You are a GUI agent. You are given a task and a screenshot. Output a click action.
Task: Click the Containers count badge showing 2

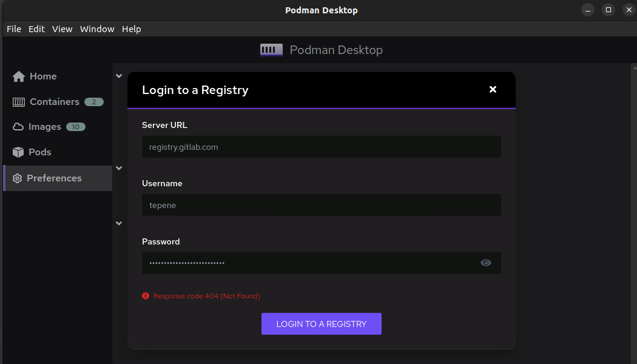(94, 101)
